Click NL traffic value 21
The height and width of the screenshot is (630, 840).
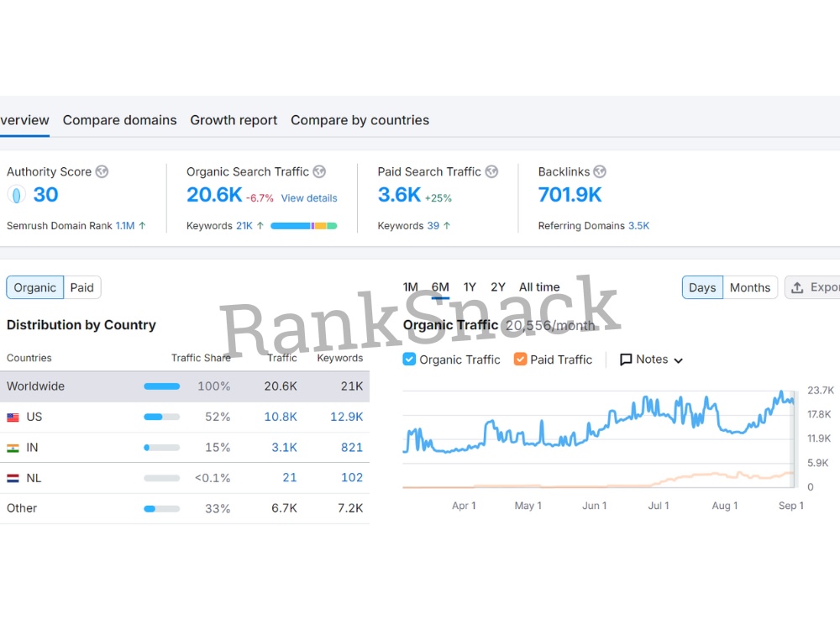290,477
